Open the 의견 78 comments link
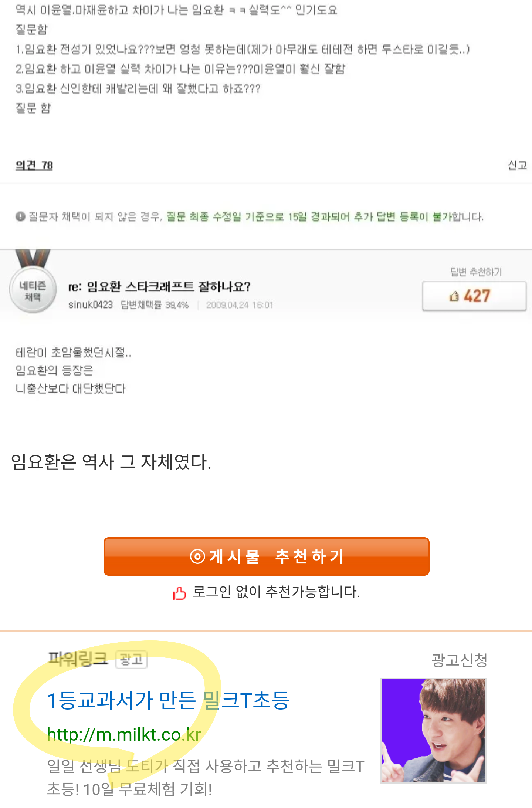532x808 pixels. [34, 165]
